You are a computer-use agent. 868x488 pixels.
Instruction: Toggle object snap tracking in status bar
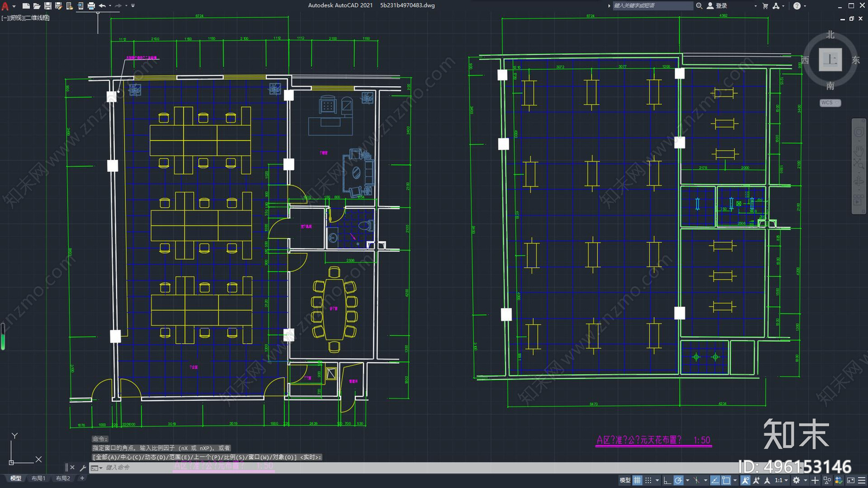(x=715, y=480)
